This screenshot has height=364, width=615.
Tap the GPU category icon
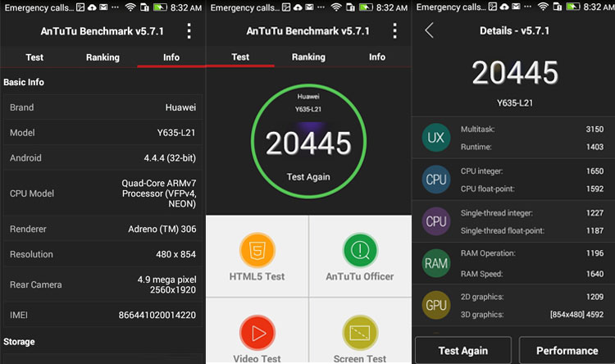point(435,305)
